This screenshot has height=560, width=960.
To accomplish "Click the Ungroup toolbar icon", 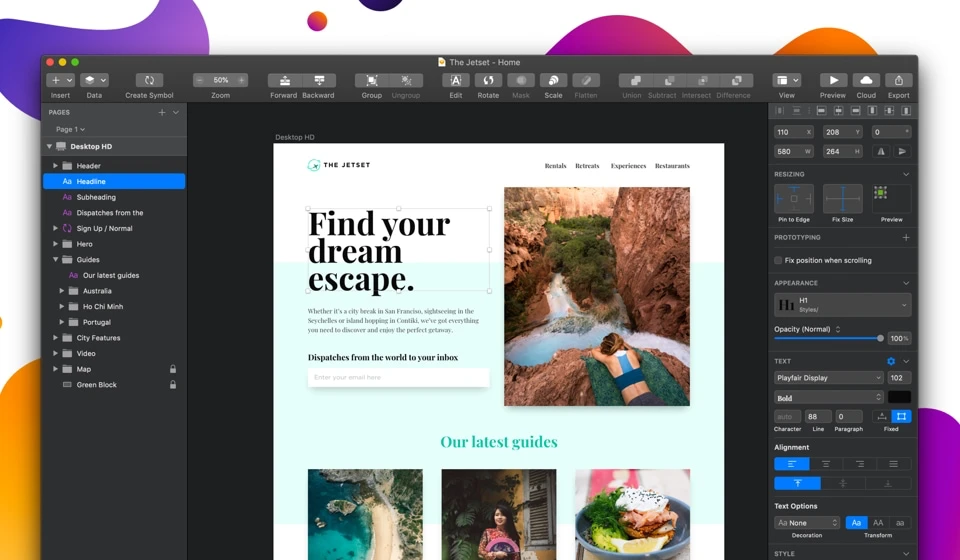I will click(406, 80).
